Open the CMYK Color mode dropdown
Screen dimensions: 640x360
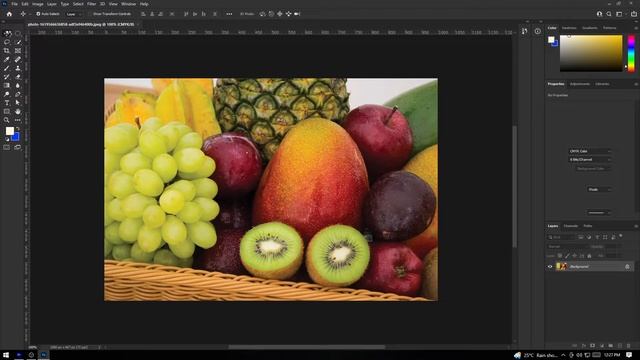tap(590, 151)
